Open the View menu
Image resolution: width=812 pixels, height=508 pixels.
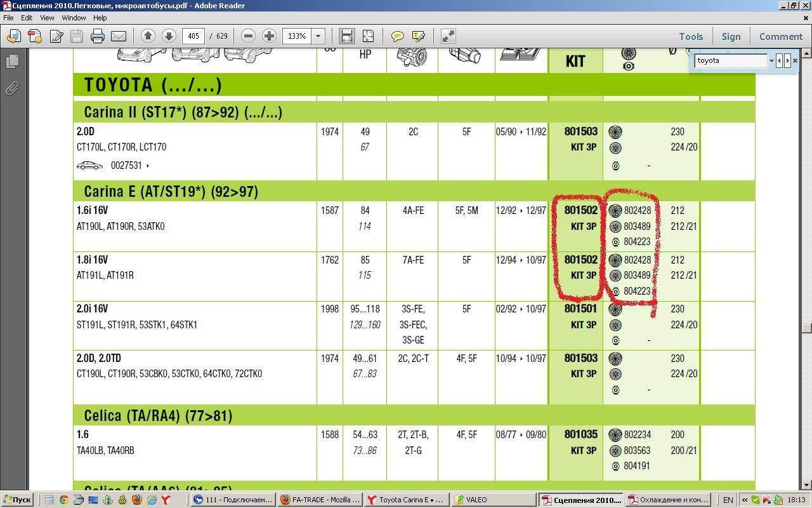click(x=47, y=18)
